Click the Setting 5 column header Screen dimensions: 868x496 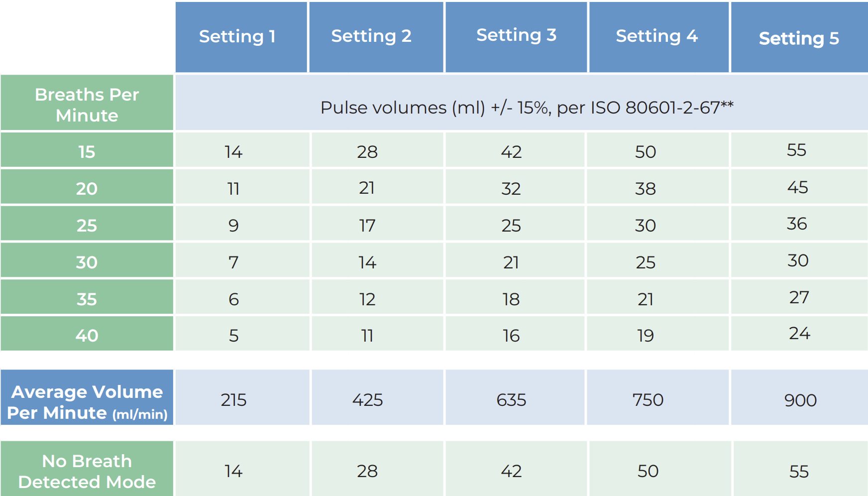(x=798, y=38)
